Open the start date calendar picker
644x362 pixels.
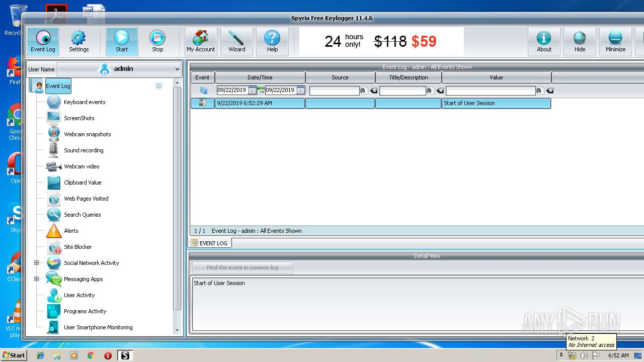tap(252, 90)
